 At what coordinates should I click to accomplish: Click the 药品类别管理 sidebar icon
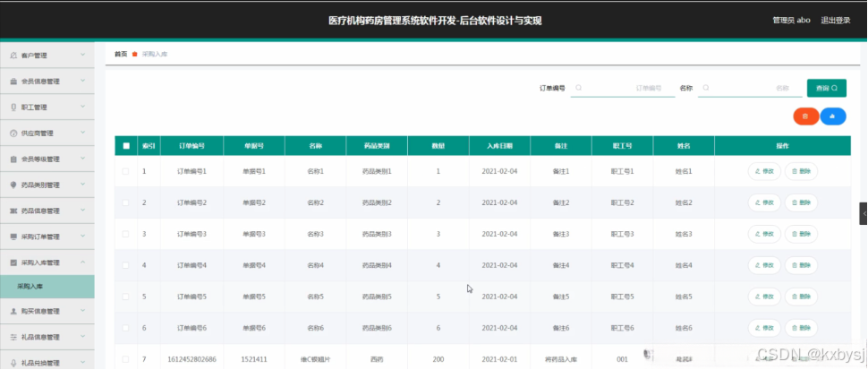13,185
